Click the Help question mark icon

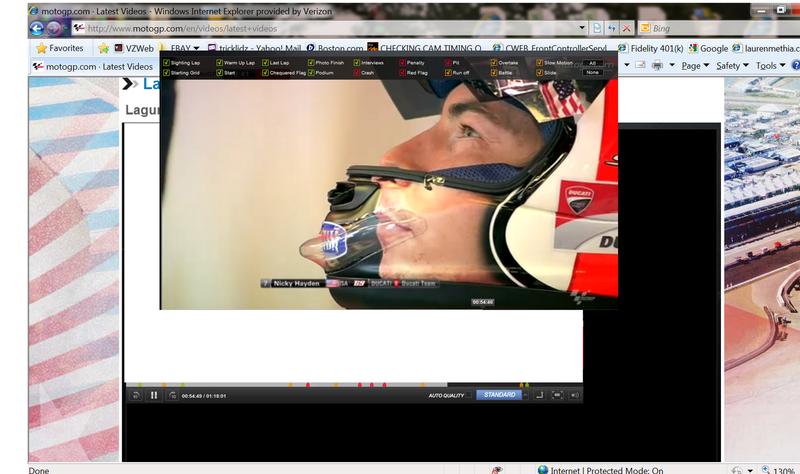point(795,65)
